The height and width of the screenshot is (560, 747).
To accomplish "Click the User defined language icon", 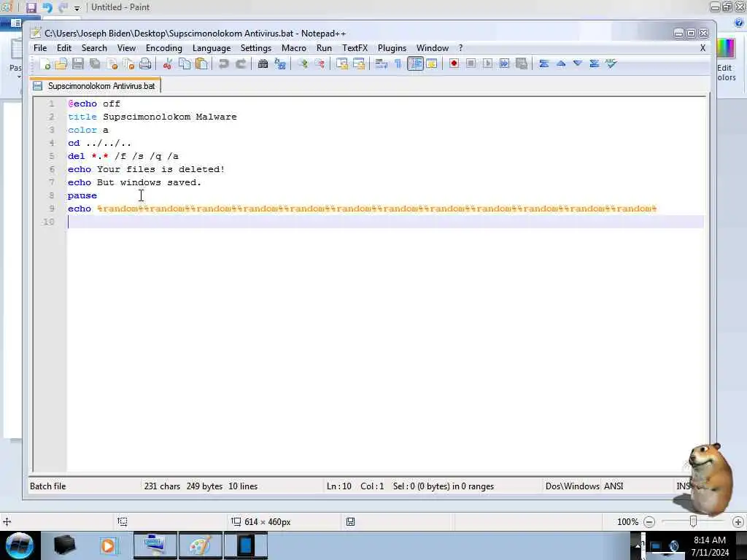I will pos(432,64).
